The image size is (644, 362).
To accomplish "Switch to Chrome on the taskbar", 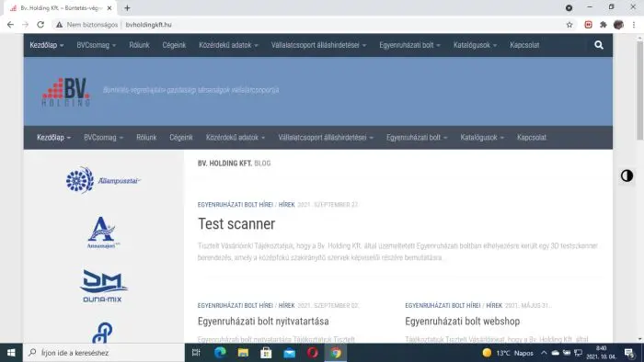I will point(336,353).
